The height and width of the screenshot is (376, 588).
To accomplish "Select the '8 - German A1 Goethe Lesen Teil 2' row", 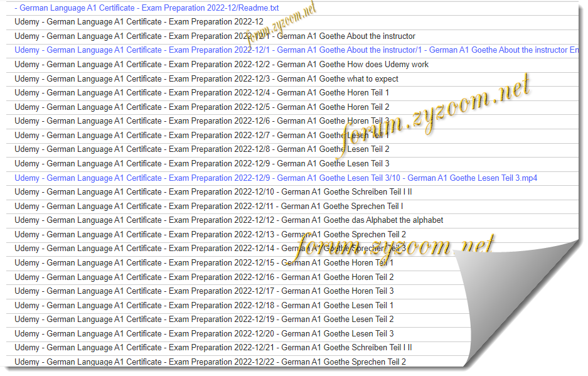I will pyautogui.click(x=201, y=149).
